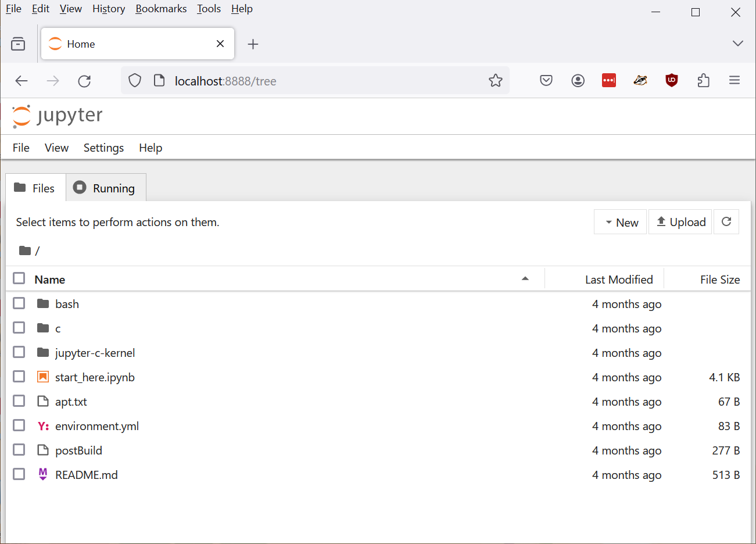Select the README.md checkbox
Screen dimensions: 756x544
tap(19, 474)
